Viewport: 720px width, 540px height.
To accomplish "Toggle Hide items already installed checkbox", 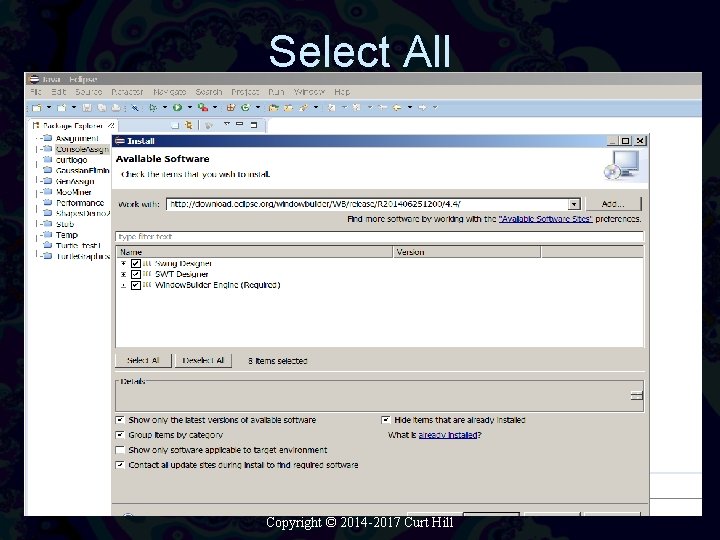I will click(386, 420).
